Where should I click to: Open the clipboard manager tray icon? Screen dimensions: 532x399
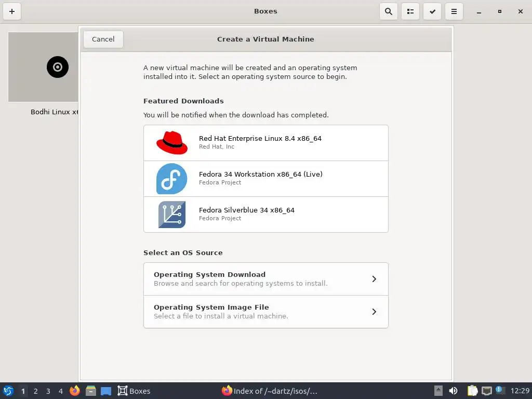click(x=472, y=391)
